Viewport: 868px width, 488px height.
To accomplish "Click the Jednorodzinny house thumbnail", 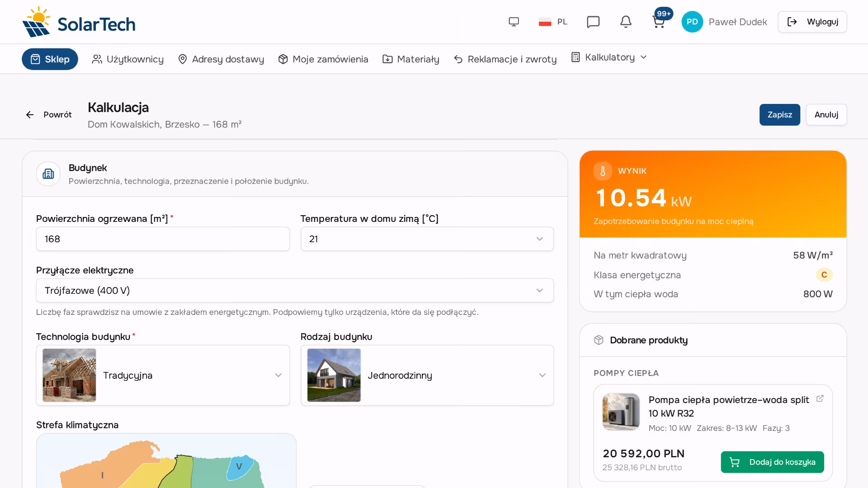I will (x=334, y=375).
